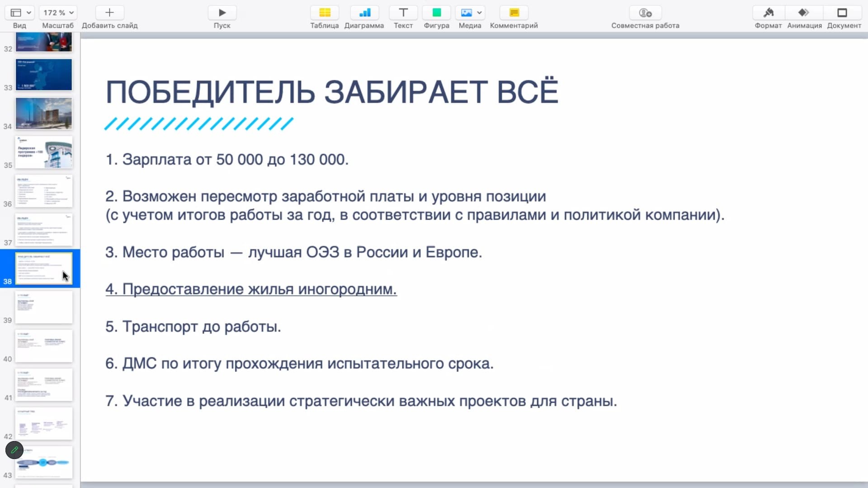
Task: Click the Comment icon in the toolbar
Action: click(x=514, y=13)
